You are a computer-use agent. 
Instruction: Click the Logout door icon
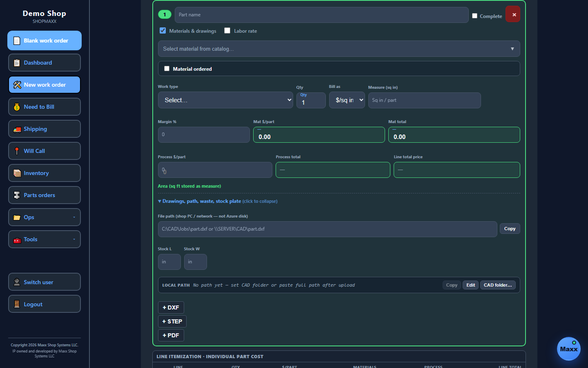click(x=17, y=304)
